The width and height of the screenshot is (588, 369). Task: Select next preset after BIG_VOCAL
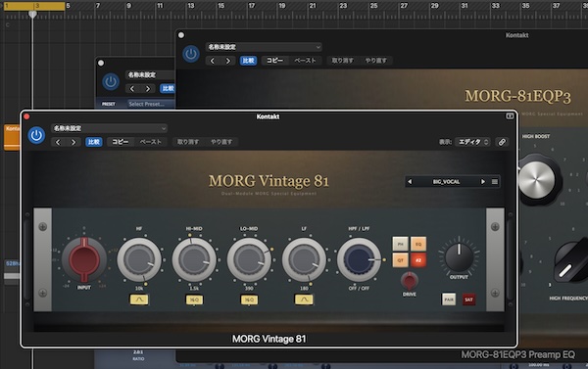[482, 182]
